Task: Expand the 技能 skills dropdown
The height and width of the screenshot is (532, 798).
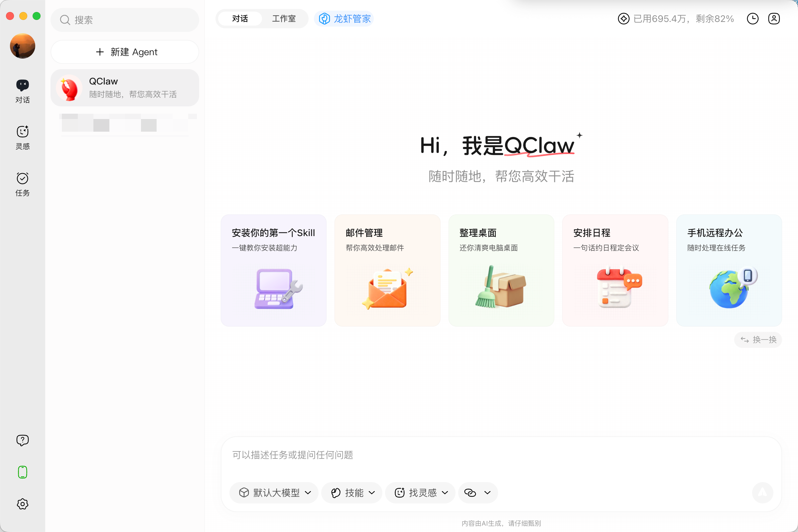Action: (x=352, y=493)
